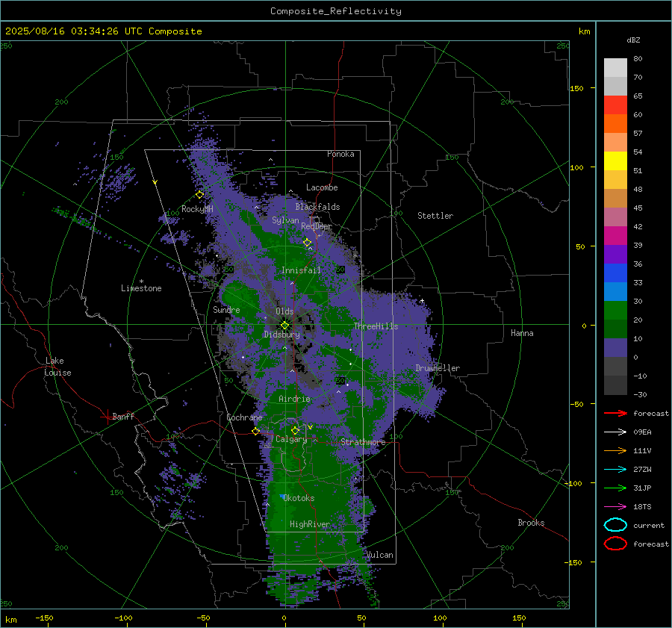The image size is (672, 628).
Task: Click the purple 0-10 dBZ color band
Action: pos(615,348)
